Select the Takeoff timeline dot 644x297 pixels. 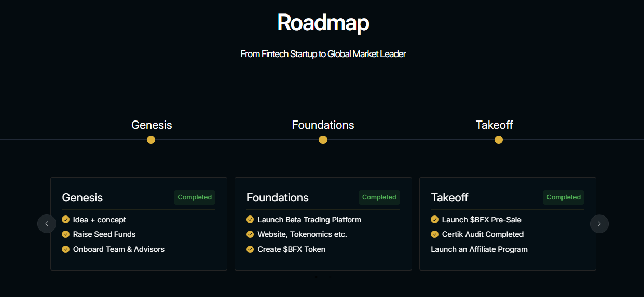(x=499, y=140)
